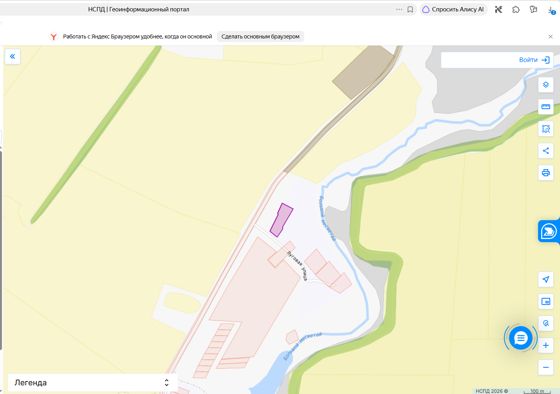This screenshot has height=394, width=560.
Task: Click the Yandex logo in notification bar
Action: click(x=53, y=36)
